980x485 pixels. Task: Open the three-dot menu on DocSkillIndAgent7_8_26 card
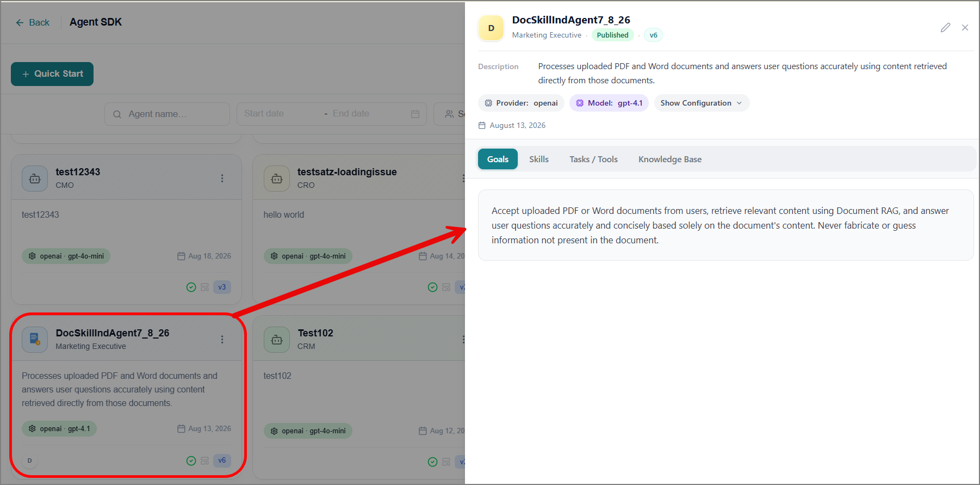[x=222, y=339]
